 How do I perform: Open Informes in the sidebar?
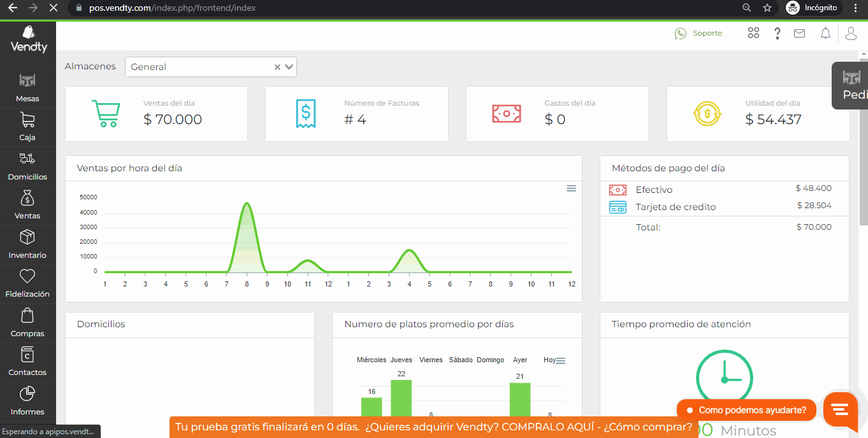coord(27,401)
